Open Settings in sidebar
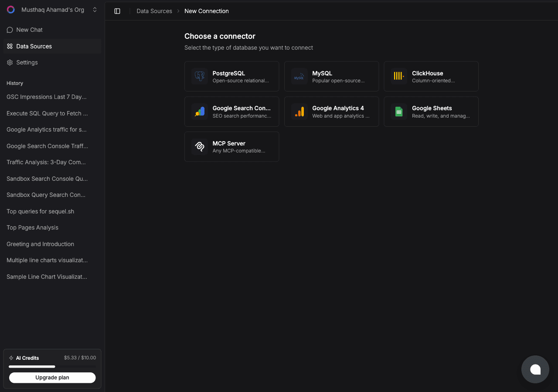The height and width of the screenshot is (392, 558). click(x=52, y=62)
